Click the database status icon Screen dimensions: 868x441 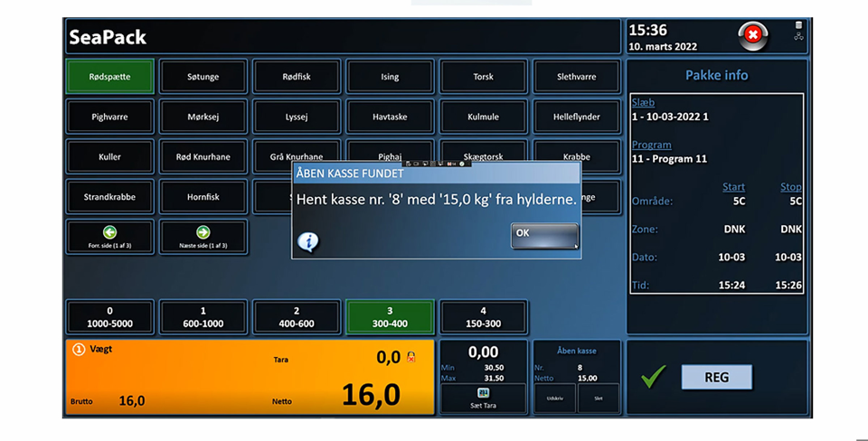pos(798,25)
